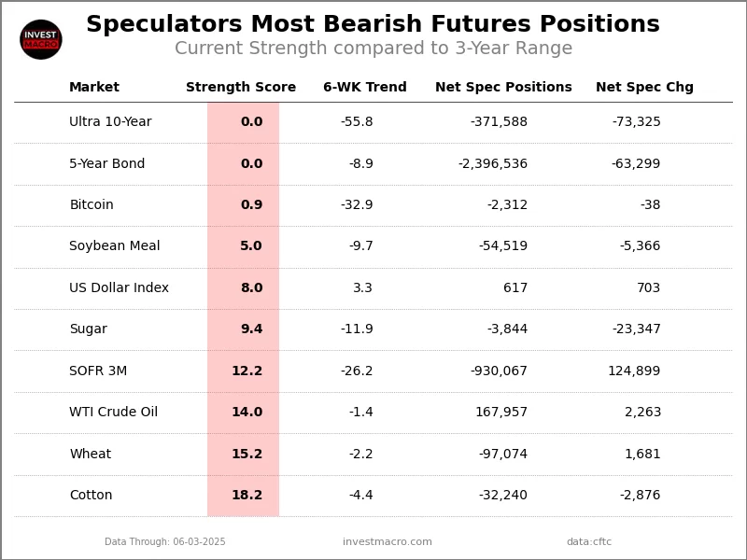Click the 6-WK Trend column header
Screen dimensions: 747x560
(365, 88)
